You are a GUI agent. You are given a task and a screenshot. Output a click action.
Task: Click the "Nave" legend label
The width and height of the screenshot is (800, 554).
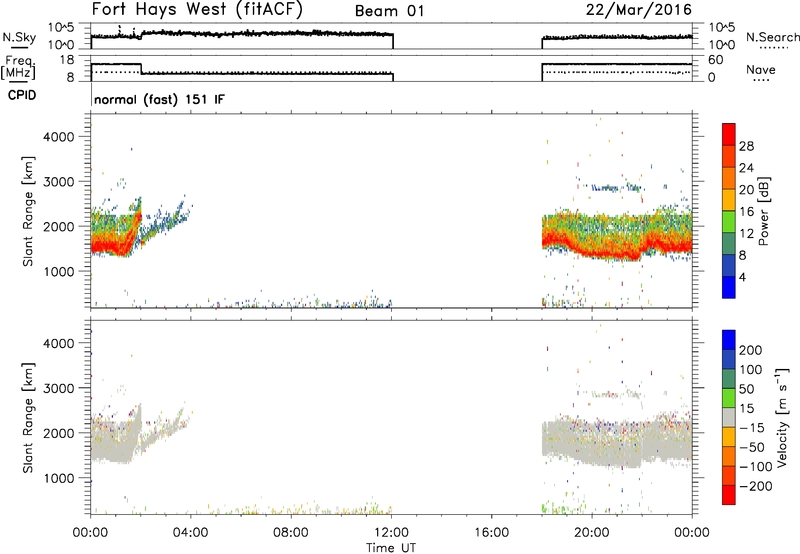pos(761,69)
